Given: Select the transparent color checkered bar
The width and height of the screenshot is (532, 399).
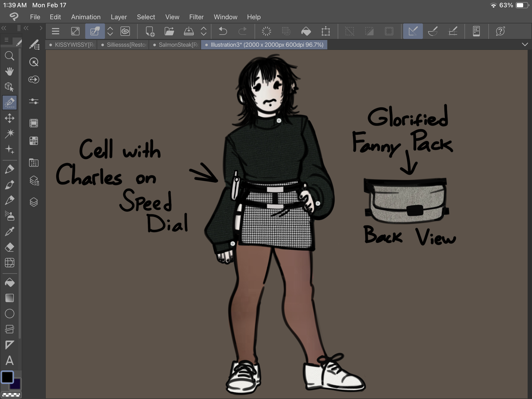Looking at the screenshot, I should coord(11,395).
